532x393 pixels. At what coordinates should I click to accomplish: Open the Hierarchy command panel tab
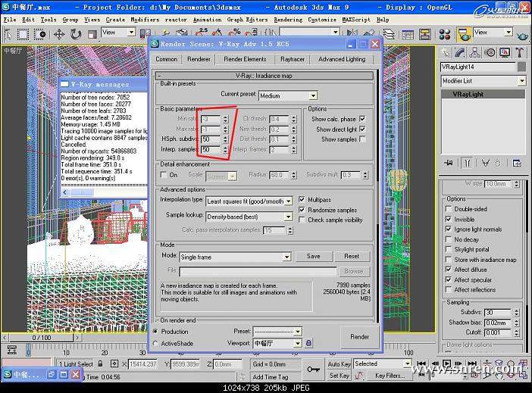pos(474,52)
